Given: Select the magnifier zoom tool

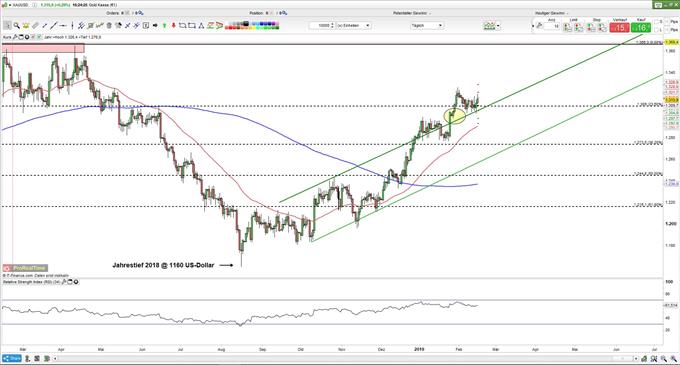Looking at the screenshot, I should click(x=16, y=26).
